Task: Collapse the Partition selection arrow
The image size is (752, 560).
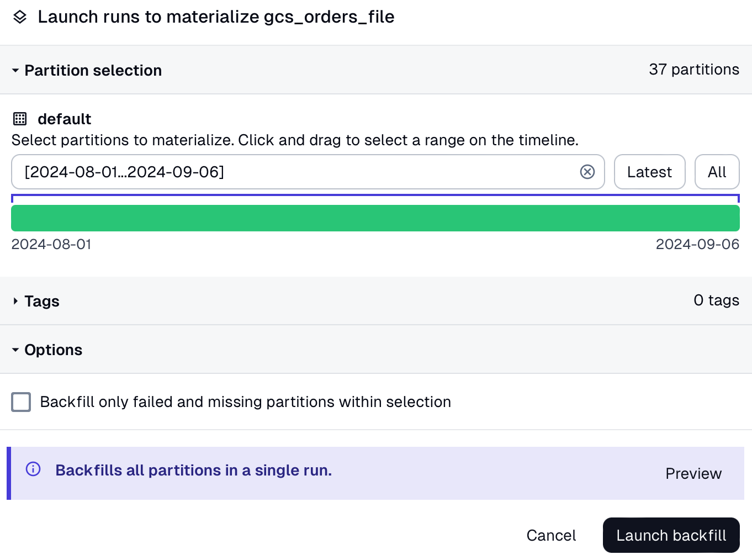Action: 15,71
